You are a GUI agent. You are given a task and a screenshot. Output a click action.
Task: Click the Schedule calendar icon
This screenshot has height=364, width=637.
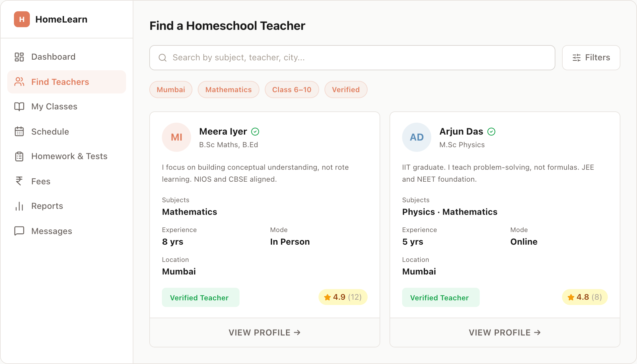[x=19, y=131]
